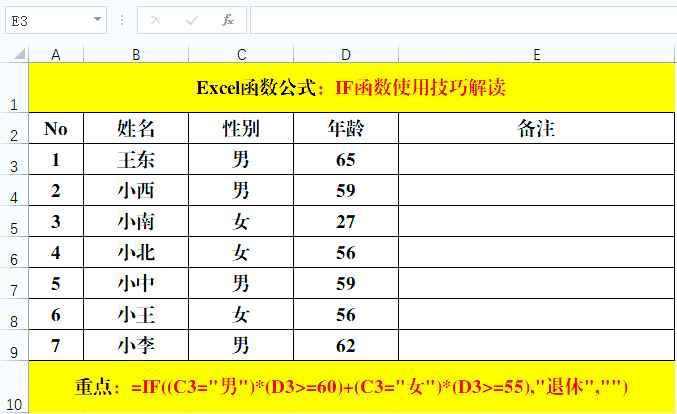The height and width of the screenshot is (414, 677).
Task: Select row 7 header
Action: [x=14, y=283]
